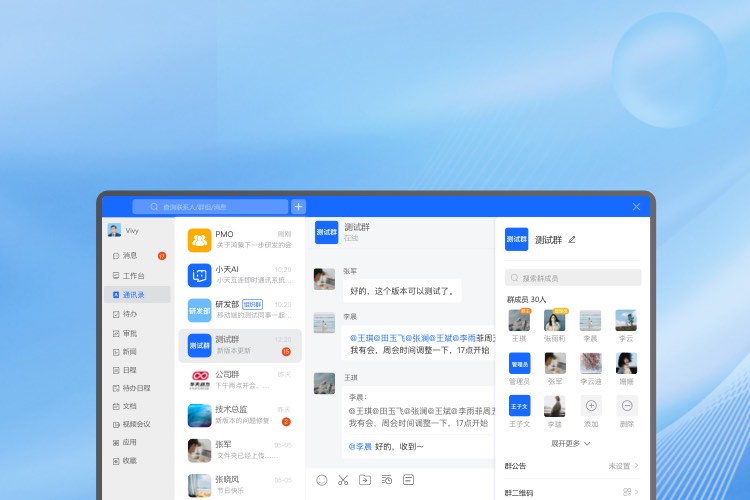Select 通讯录 contacts in the sidebar

137,295
